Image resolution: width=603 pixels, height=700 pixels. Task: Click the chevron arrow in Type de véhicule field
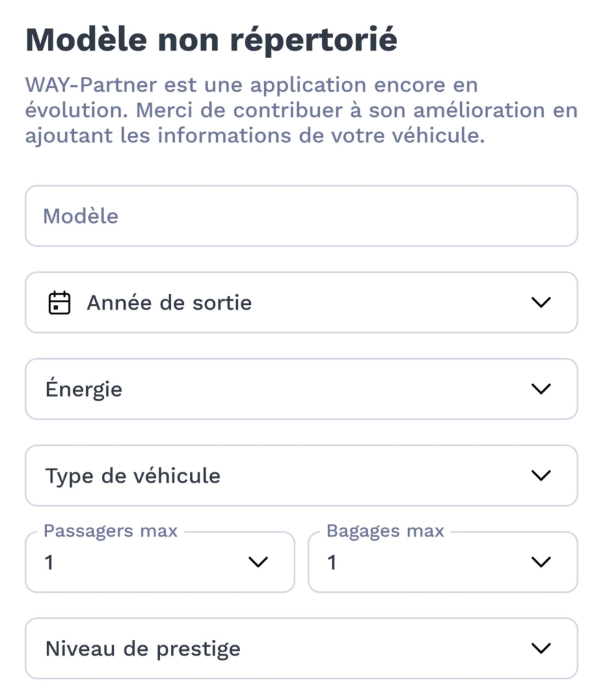540,476
